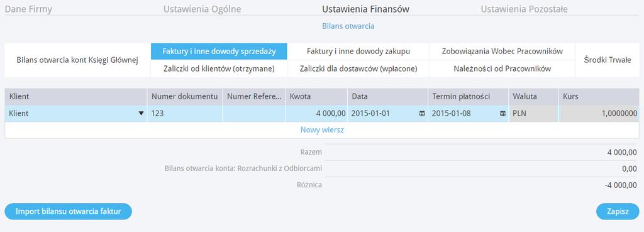The image size is (644, 232).
Task: Click the Kwota column header
Action: click(316, 97)
